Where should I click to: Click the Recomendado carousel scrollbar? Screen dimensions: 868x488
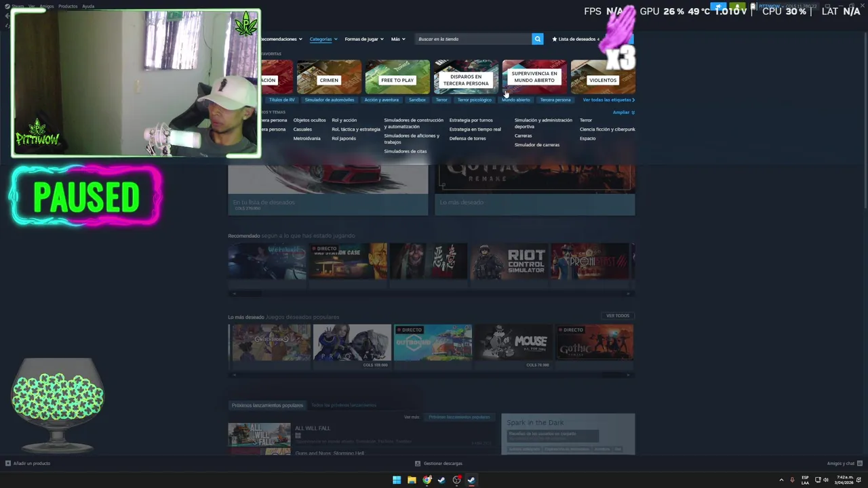[431, 293]
